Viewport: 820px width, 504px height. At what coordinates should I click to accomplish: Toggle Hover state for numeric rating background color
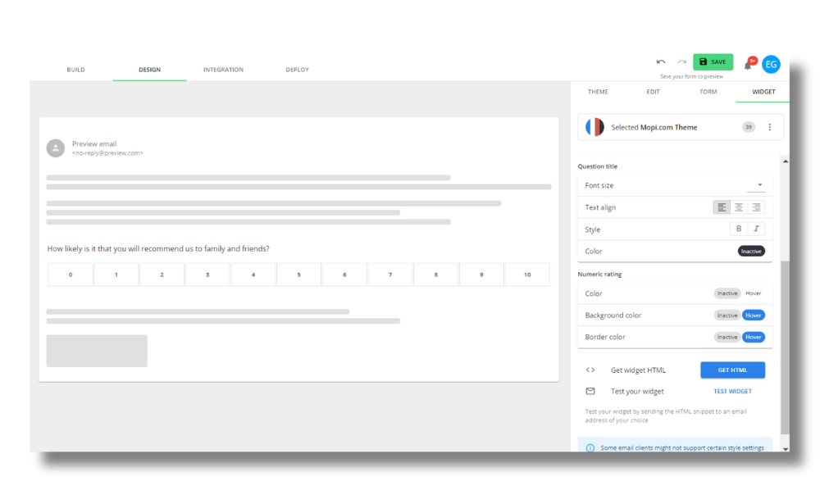[753, 315]
